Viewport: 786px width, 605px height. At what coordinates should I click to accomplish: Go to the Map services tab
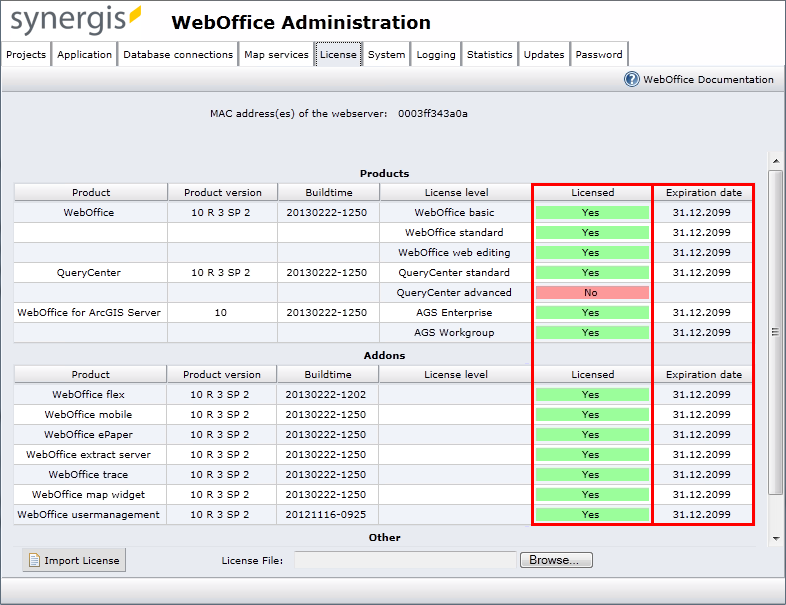pos(276,54)
